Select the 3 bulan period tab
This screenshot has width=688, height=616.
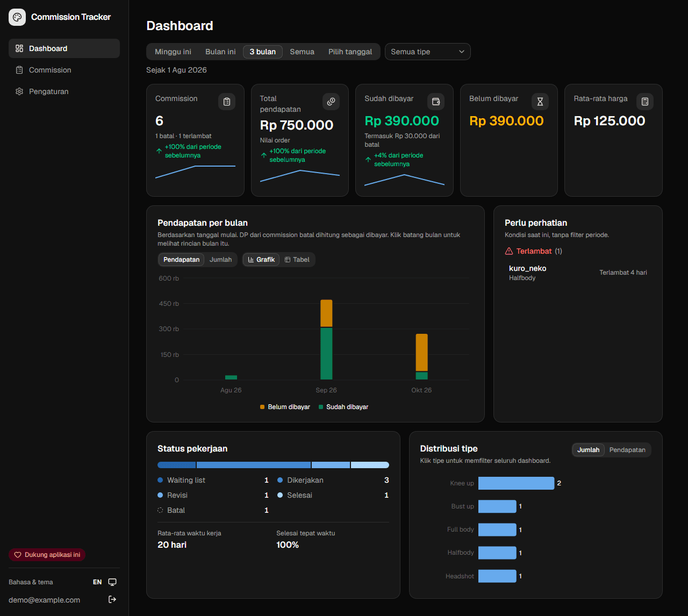click(x=263, y=52)
